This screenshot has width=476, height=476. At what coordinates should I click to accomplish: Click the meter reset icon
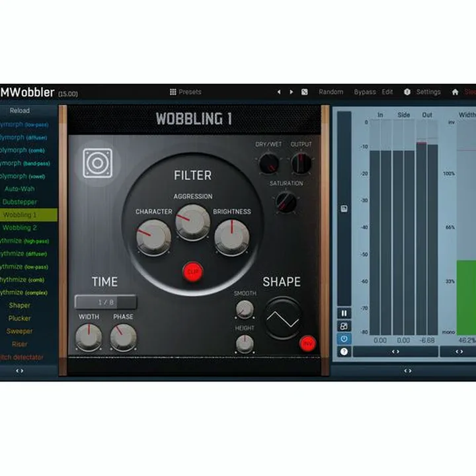[x=344, y=327]
